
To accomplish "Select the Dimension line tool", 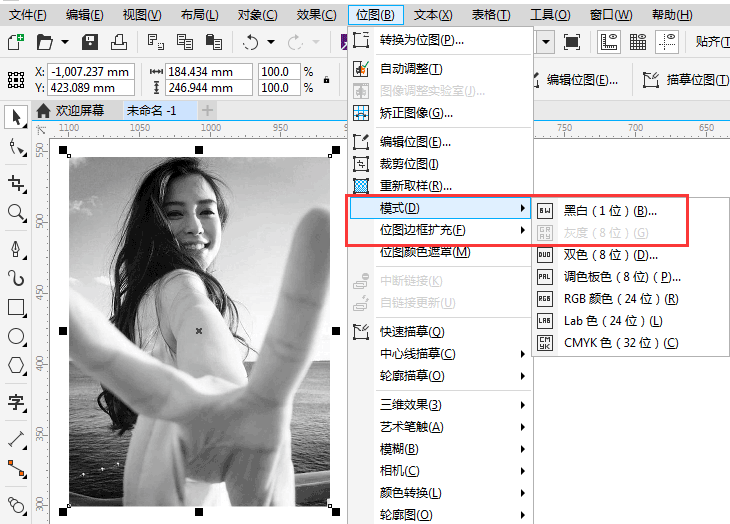I will [x=17, y=439].
